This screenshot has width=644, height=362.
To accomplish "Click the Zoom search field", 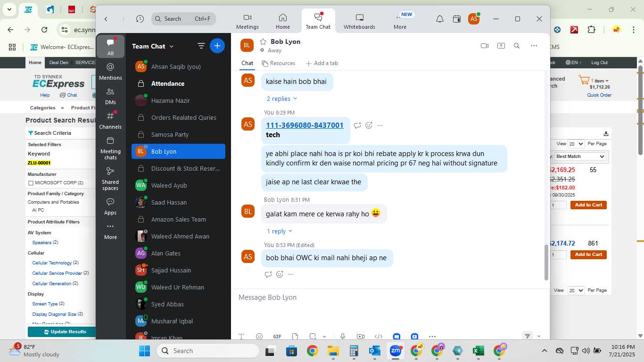I will pos(183,19).
